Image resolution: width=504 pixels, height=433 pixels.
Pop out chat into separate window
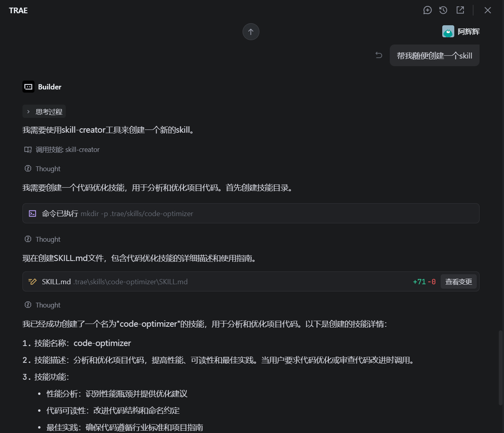[x=460, y=10]
